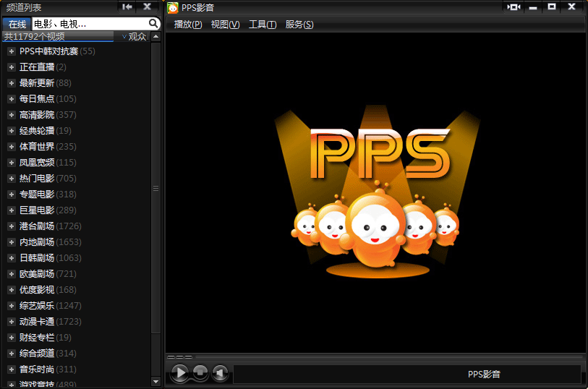Click the 频道列表 panel title
The image size is (588, 389).
(x=24, y=7)
